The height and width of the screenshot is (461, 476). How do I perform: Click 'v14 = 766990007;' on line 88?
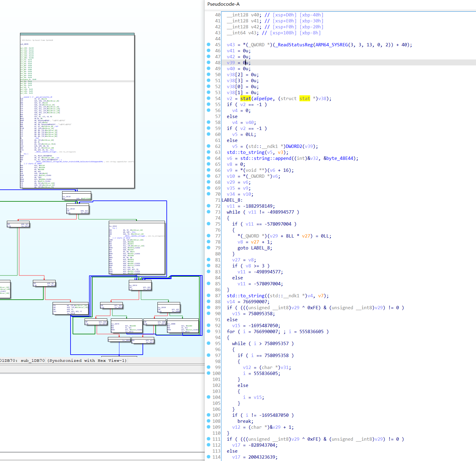248,302
